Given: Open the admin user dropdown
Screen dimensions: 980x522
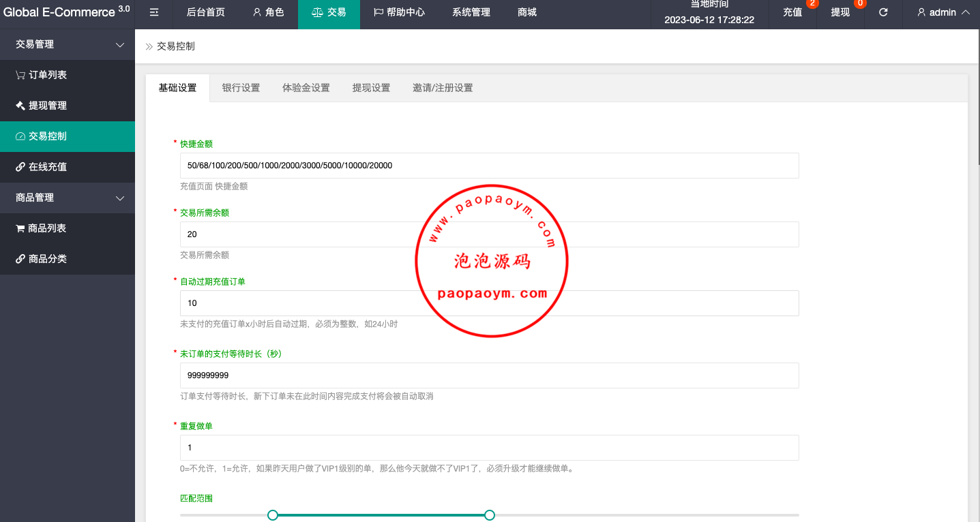Looking at the screenshot, I should [943, 12].
